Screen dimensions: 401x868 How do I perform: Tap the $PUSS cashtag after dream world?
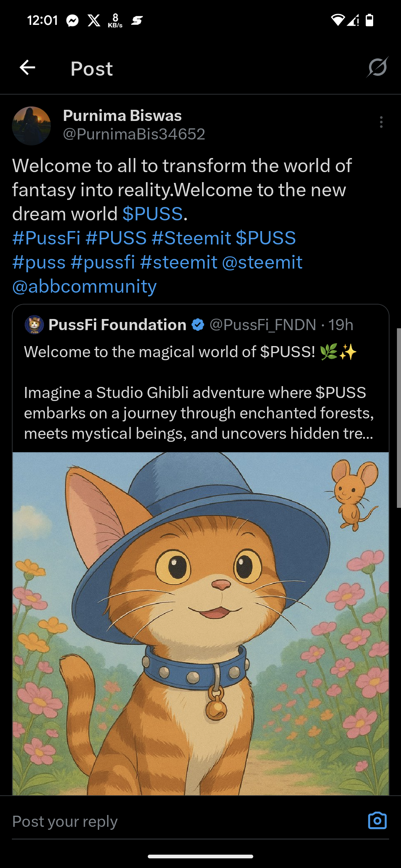153,214
